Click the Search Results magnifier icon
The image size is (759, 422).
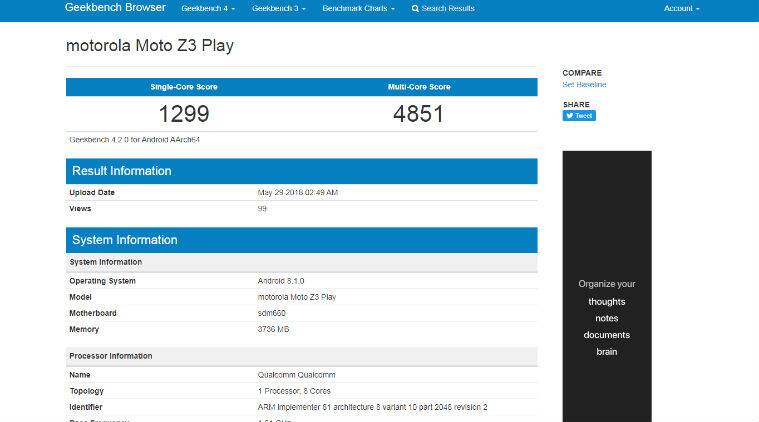(x=415, y=9)
